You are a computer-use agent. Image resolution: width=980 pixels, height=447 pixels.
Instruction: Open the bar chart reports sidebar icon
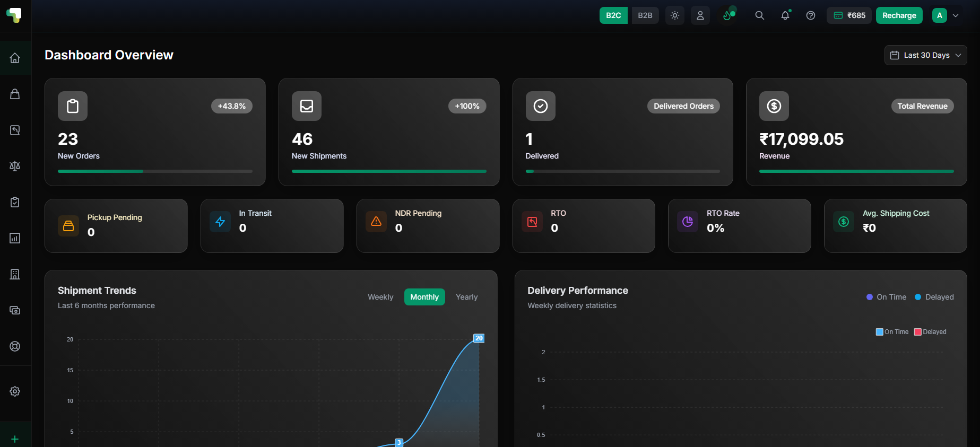15,238
